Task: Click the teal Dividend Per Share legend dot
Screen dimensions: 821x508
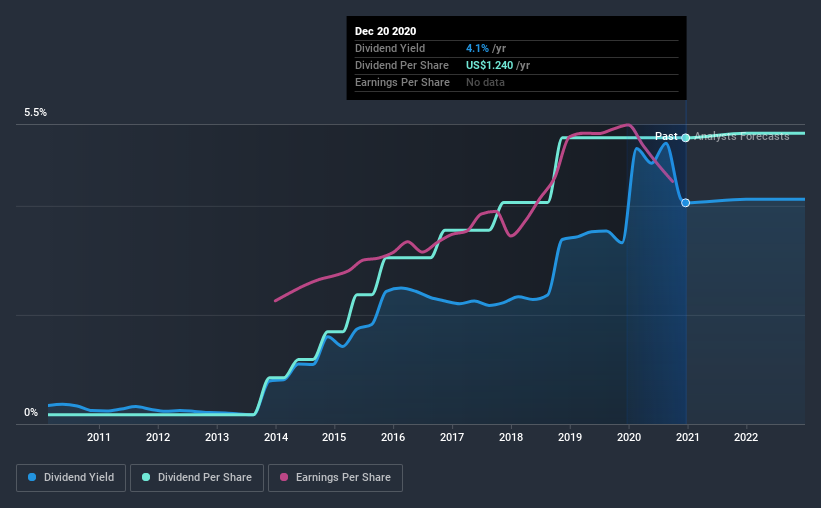Action: tap(146, 477)
